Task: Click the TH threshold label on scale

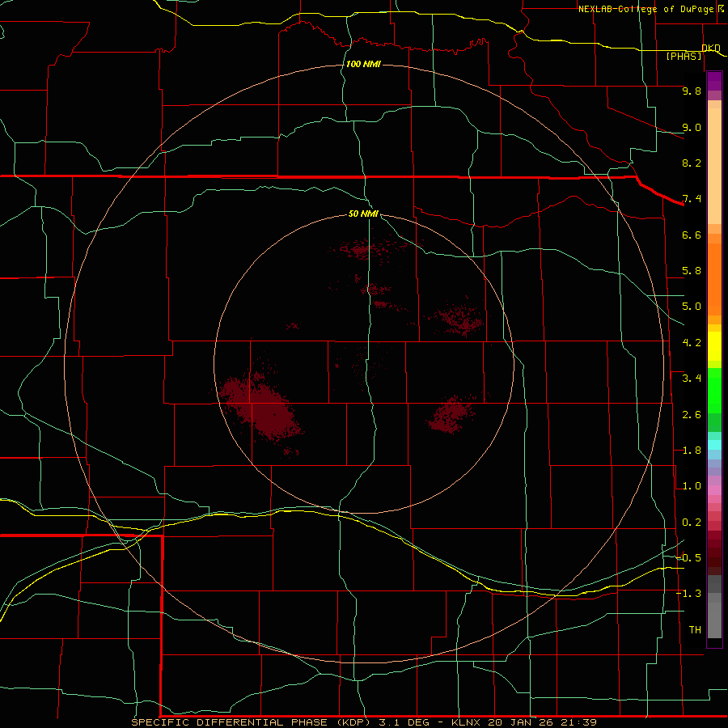Action: coord(695,629)
